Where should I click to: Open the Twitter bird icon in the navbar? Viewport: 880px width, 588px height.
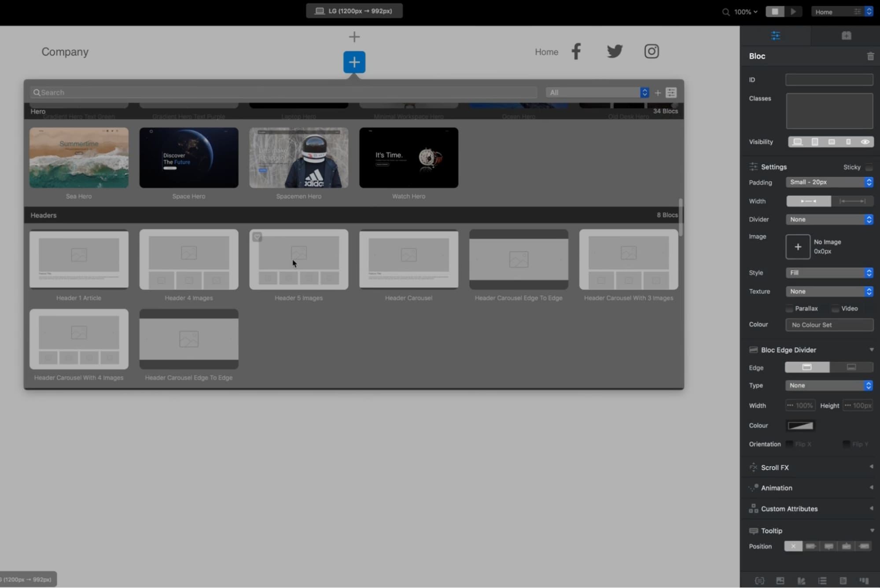click(615, 51)
